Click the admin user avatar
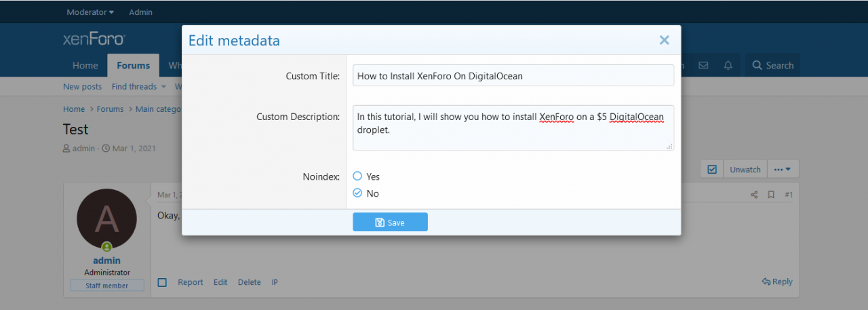The width and height of the screenshot is (868, 310). 106,220
